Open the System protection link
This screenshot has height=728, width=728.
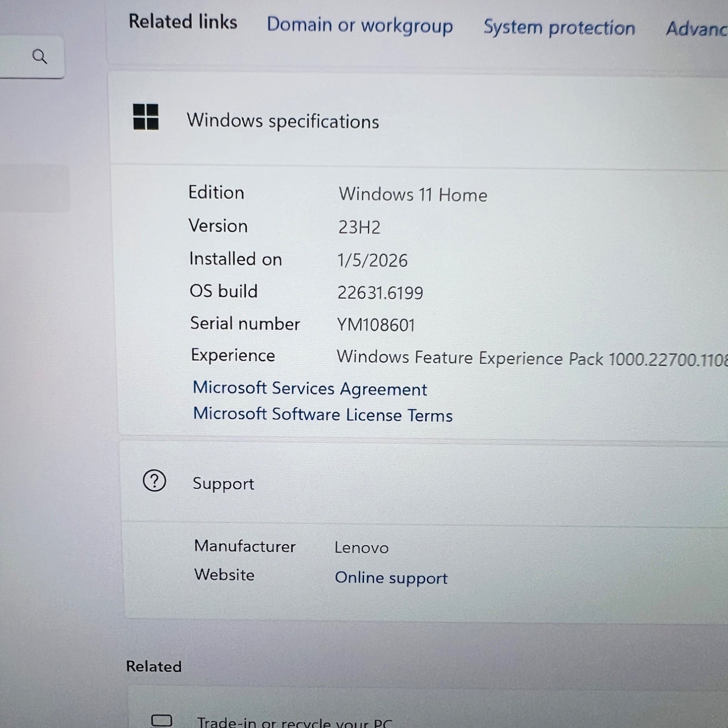[x=559, y=28]
